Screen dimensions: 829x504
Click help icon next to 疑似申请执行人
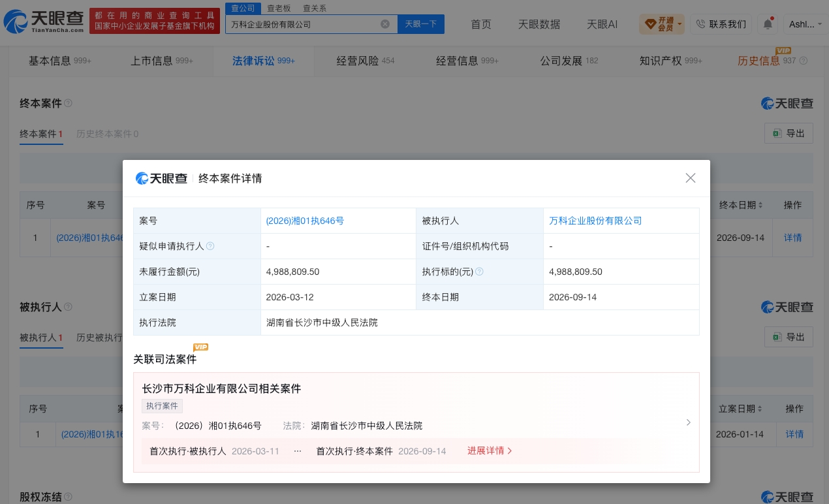[x=210, y=246]
